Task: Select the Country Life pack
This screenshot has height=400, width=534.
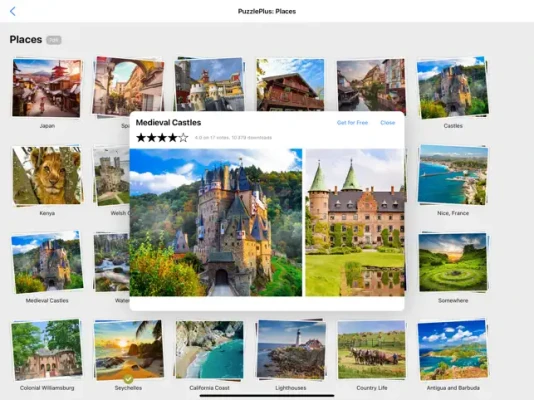Action: point(372,350)
